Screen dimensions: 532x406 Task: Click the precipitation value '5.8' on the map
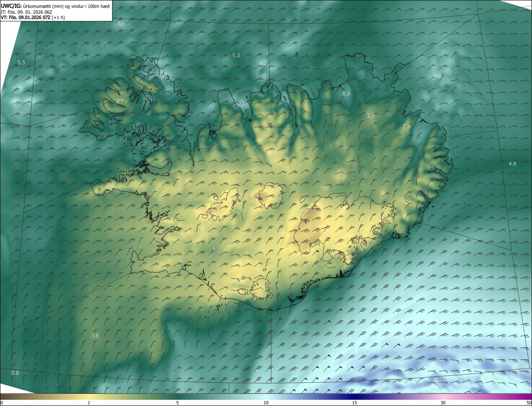[15, 373]
